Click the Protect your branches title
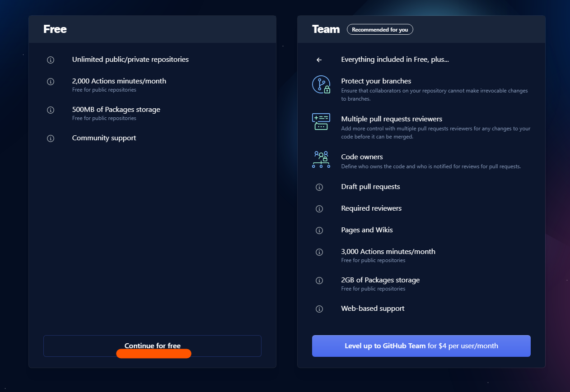This screenshot has width=570, height=392. 376,81
